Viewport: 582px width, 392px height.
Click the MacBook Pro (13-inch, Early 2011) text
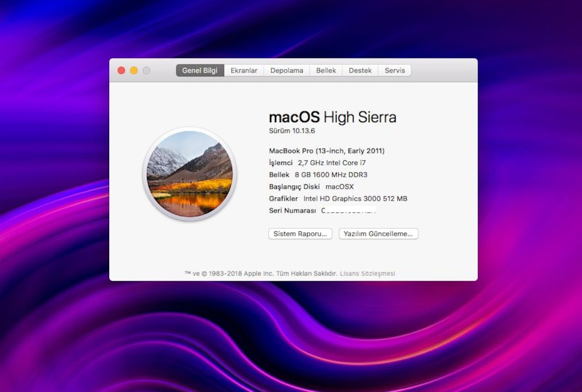327,151
